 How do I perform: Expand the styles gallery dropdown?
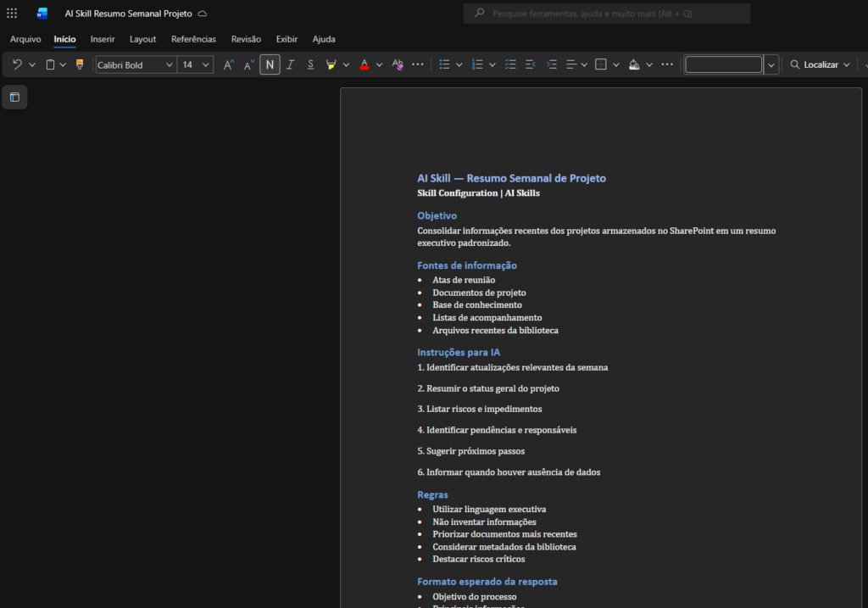(x=771, y=64)
